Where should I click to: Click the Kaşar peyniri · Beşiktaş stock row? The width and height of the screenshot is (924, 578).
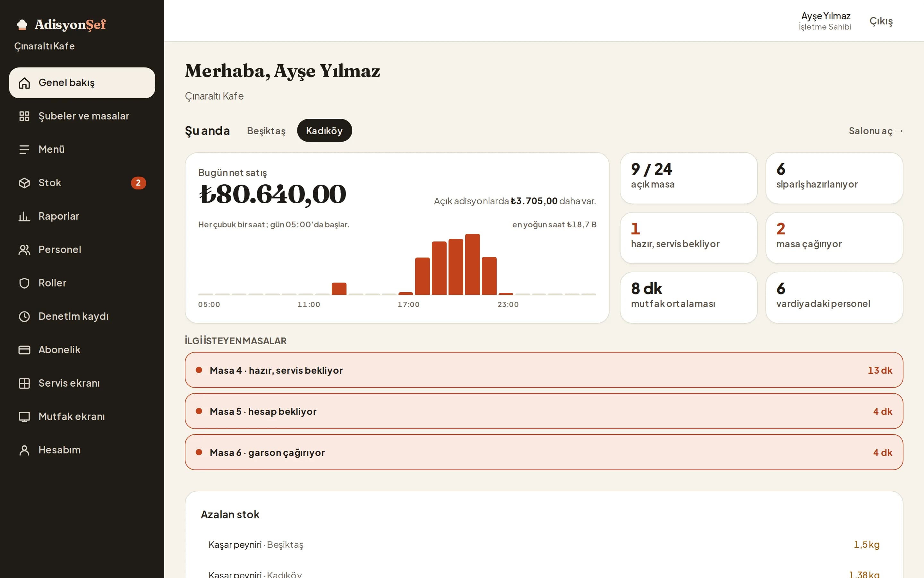(x=544, y=544)
